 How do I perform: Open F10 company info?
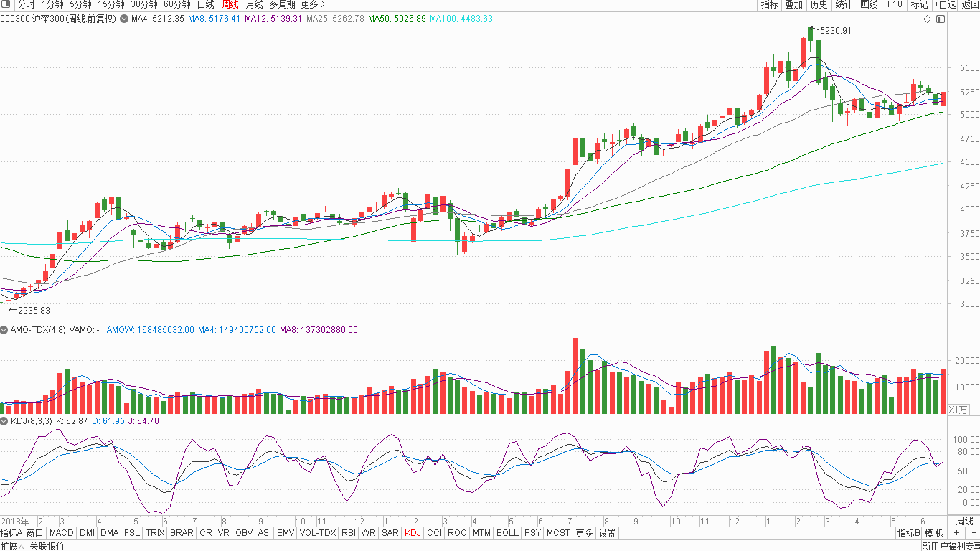tap(895, 4)
